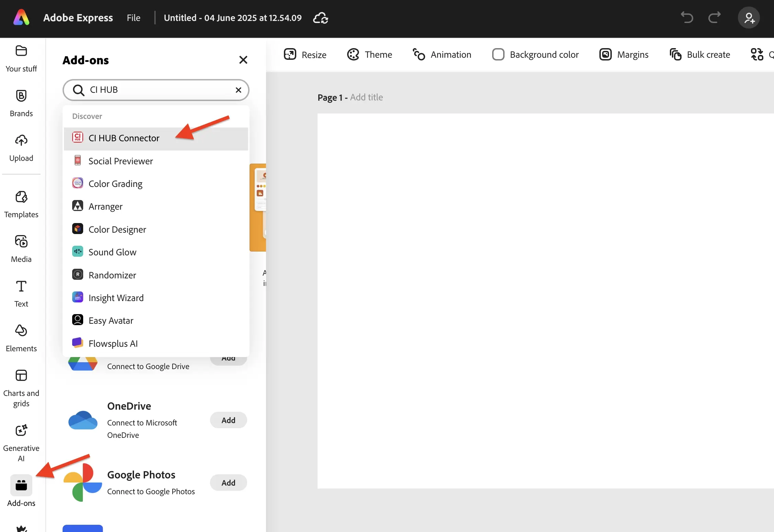Check the cloud sync status icon
The width and height of the screenshot is (774, 532).
321,18
